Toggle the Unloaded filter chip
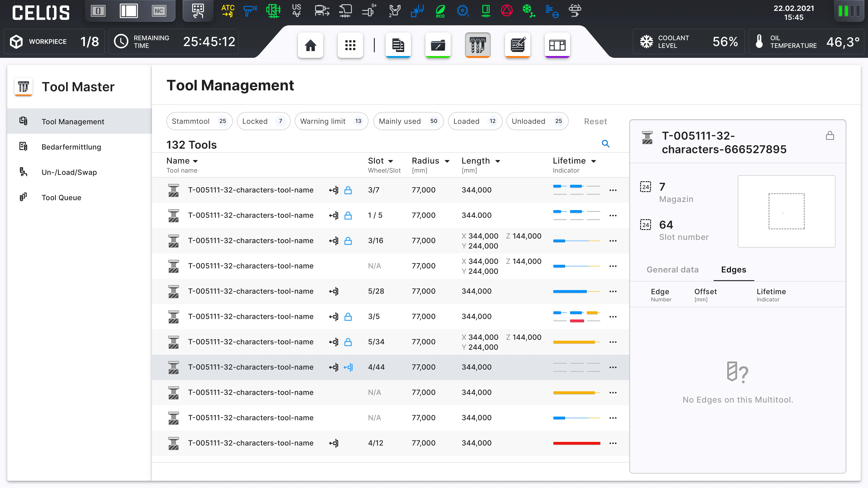Screen dimensions: 868x488 (x=537, y=121)
